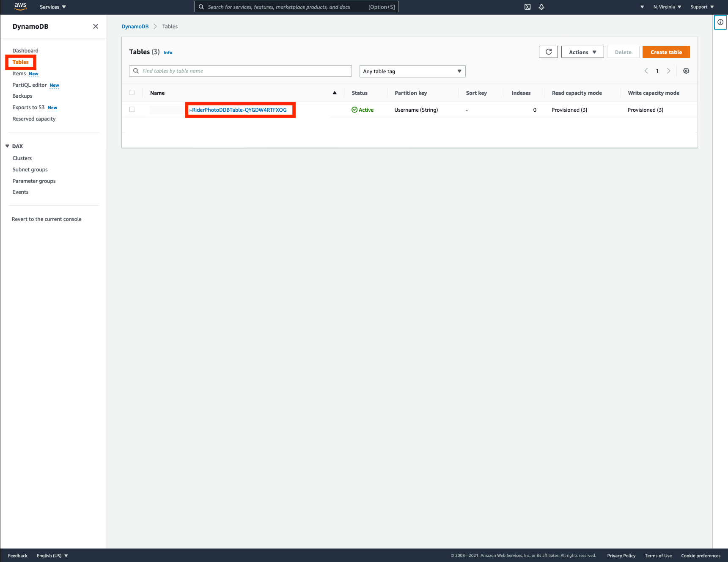Screen dimensions: 728x562
Task: Close the DynamoDB navigation pane
Action: coord(96,26)
